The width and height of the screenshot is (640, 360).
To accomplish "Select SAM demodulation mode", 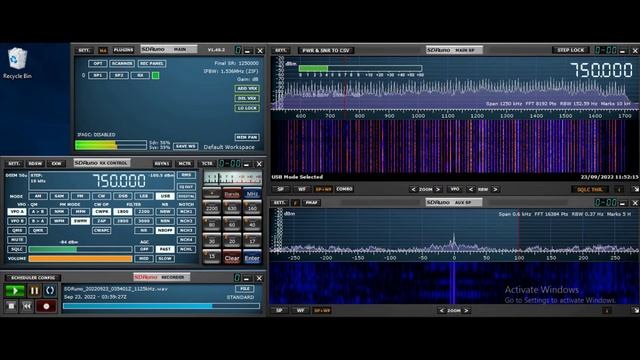I will (59, 196).
